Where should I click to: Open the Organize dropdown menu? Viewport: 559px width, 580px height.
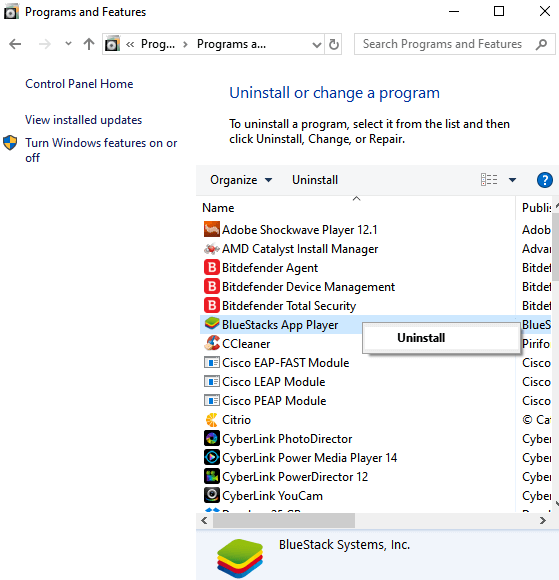click(241, 180)
